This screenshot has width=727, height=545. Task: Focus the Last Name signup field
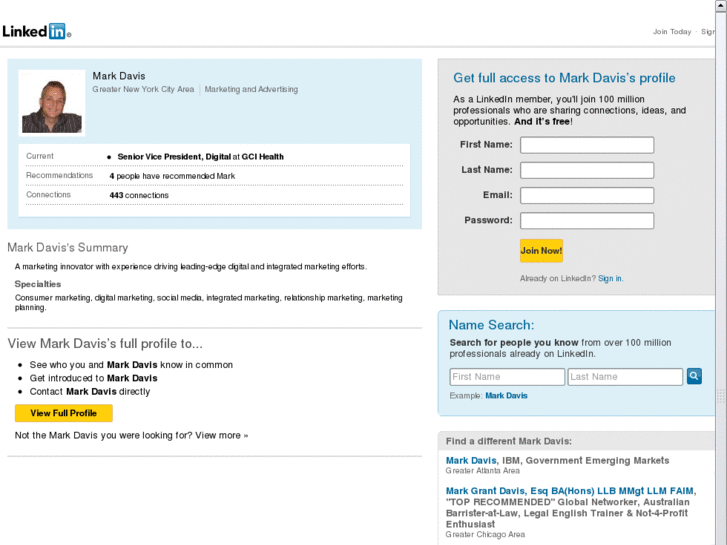click(587, 170)
